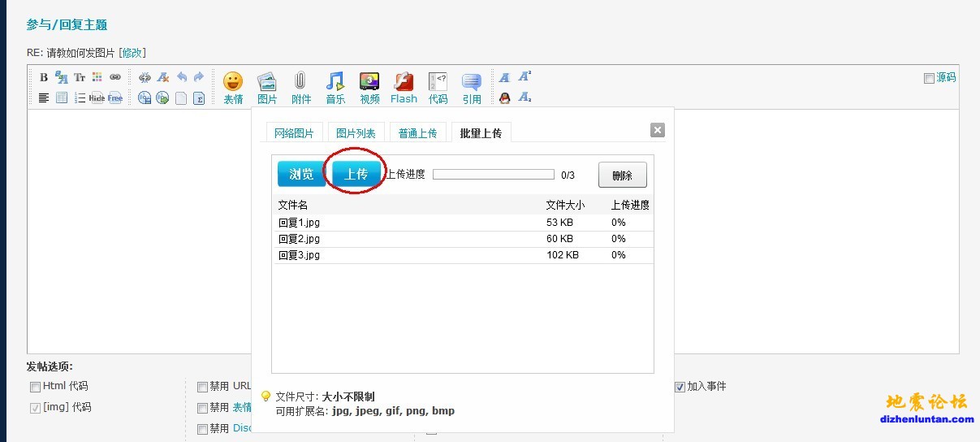Check the 禁用 URL option
Screen dimensions: 980x442
(x=202, y=387)
